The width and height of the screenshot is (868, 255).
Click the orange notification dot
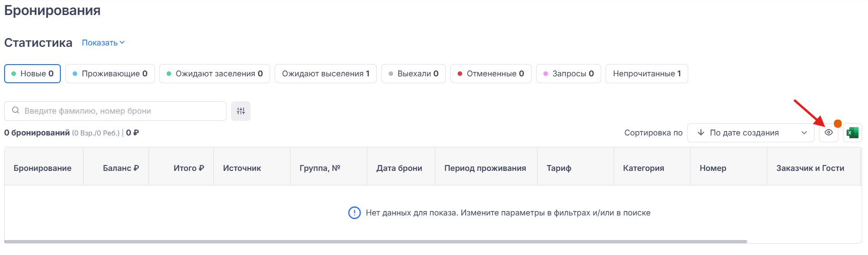[838, 124]
